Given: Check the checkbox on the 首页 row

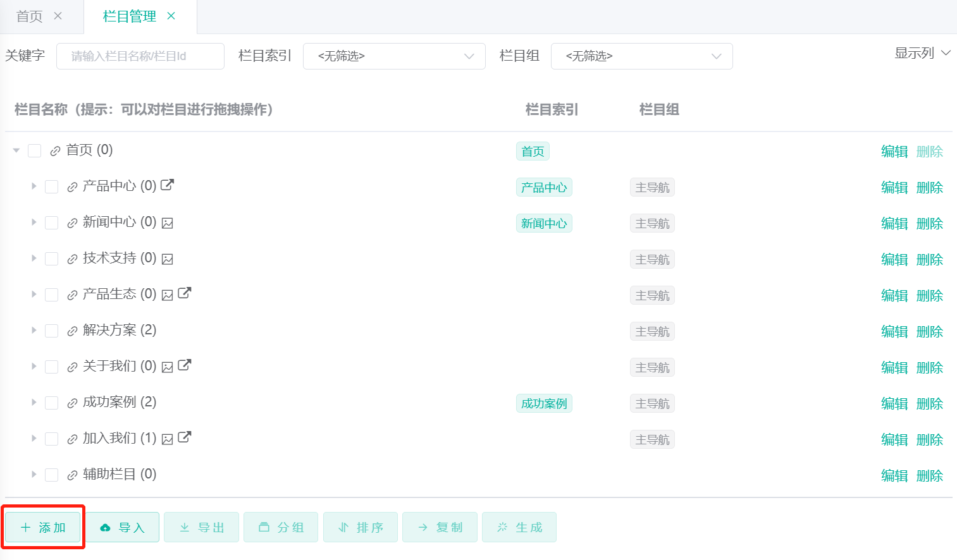Looking at the screenshot, I should [x=34, y=150].
